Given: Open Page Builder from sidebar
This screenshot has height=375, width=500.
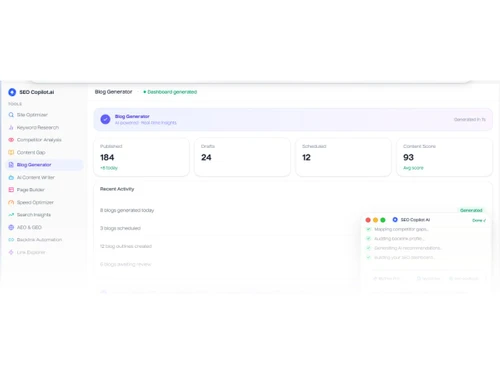Looking at the screenshot, I should click(45, 190).
